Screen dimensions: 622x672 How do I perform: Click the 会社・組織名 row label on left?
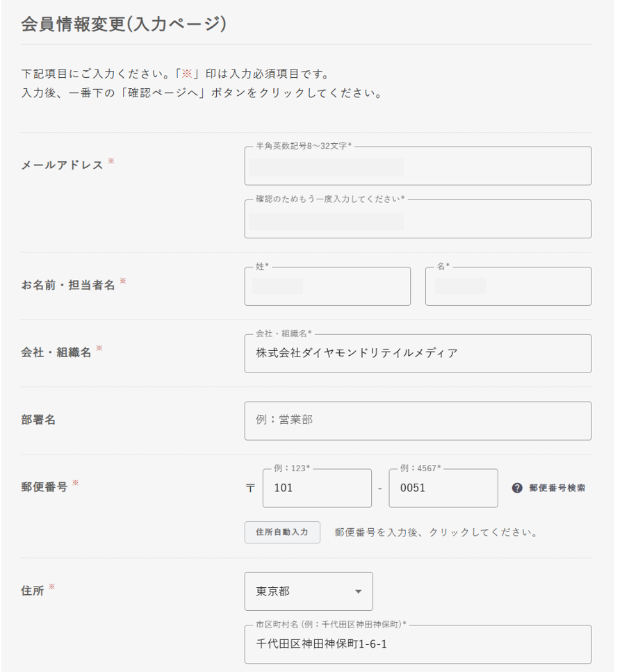point(56,352)
